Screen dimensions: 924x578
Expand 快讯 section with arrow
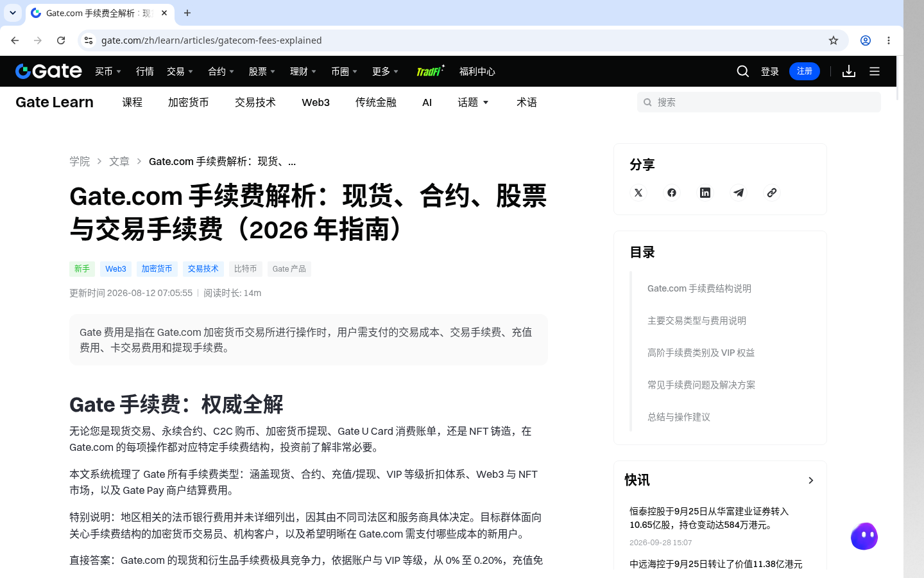click(811, 480)
